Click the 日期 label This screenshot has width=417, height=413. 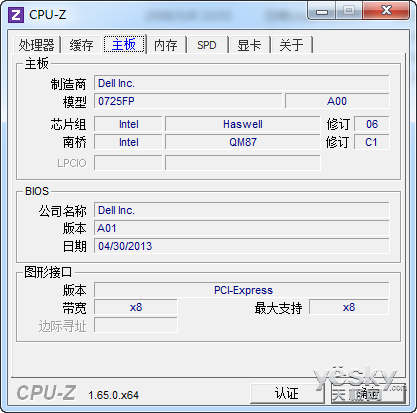75,247
